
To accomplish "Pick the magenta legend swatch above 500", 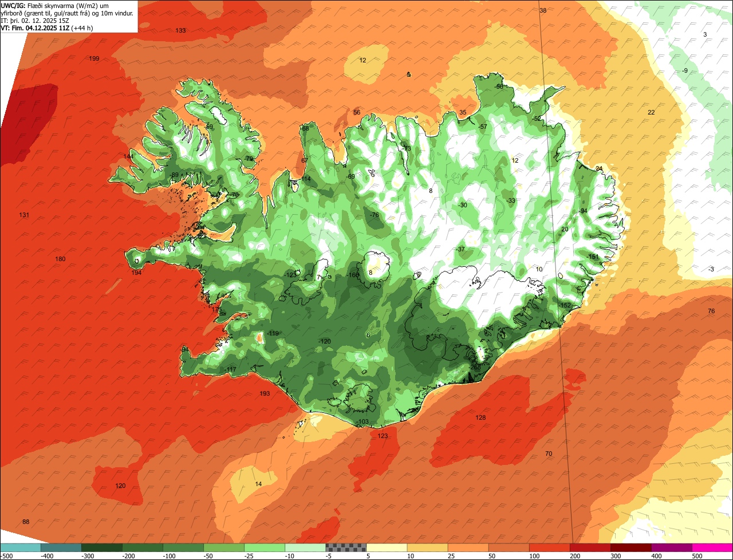I will [x=712, y=547].
